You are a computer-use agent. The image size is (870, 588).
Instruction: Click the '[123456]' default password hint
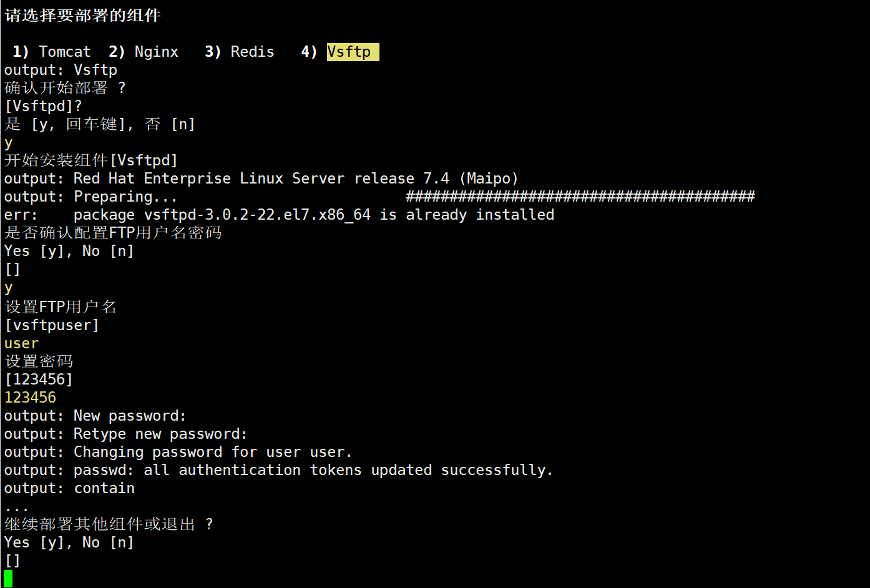[39, 380]
